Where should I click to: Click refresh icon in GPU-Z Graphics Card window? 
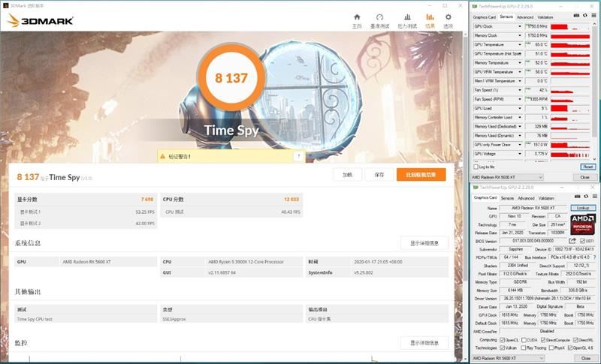(586, 197)
